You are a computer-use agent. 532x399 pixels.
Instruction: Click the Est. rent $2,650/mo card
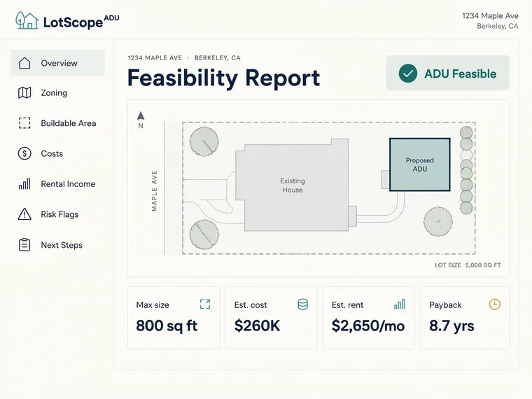tap(369, 318)
